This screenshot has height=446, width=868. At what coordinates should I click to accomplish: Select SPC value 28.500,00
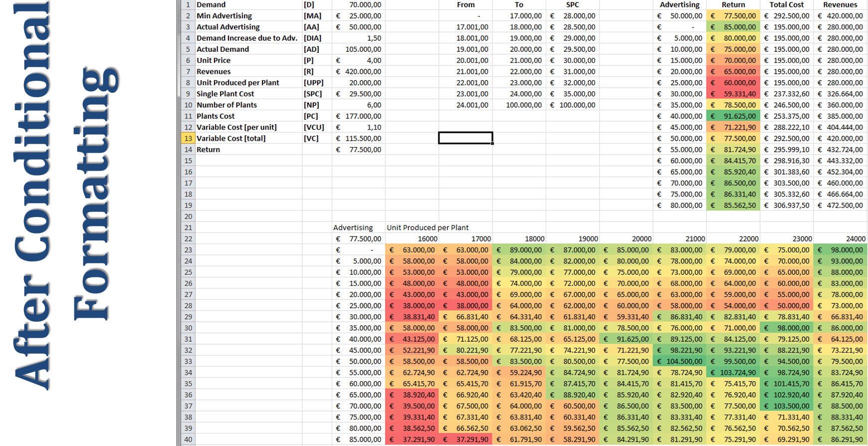(x=573, y=27)
